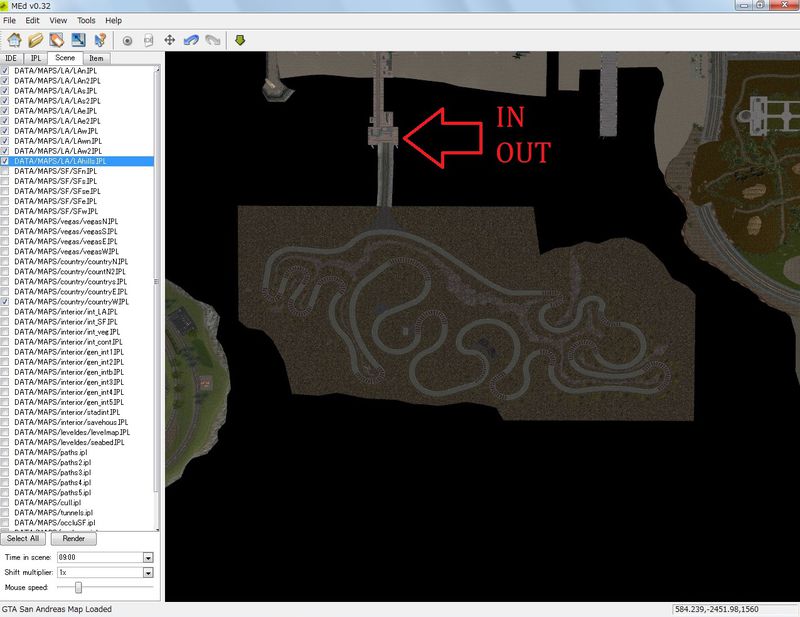The width and height of the screenshot is (800, 617).
Task: Click the Render button
Action: [73, 538]
